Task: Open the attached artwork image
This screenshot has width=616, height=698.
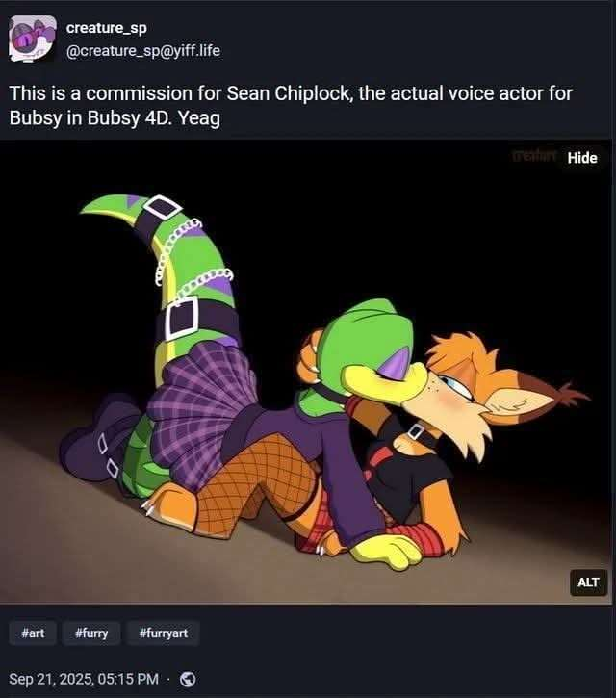Action: tap(306, 373)
